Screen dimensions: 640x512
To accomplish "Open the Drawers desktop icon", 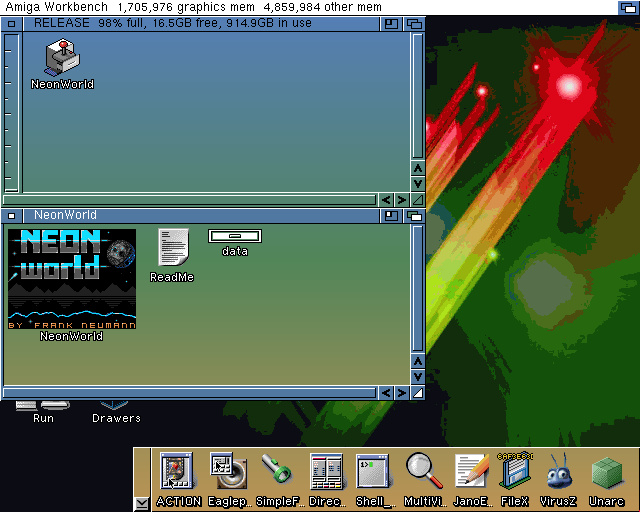I will (114, 405).
